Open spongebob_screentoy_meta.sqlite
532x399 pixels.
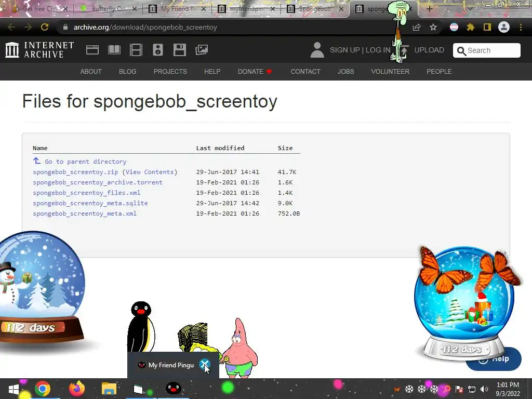(x=90, y=203)
